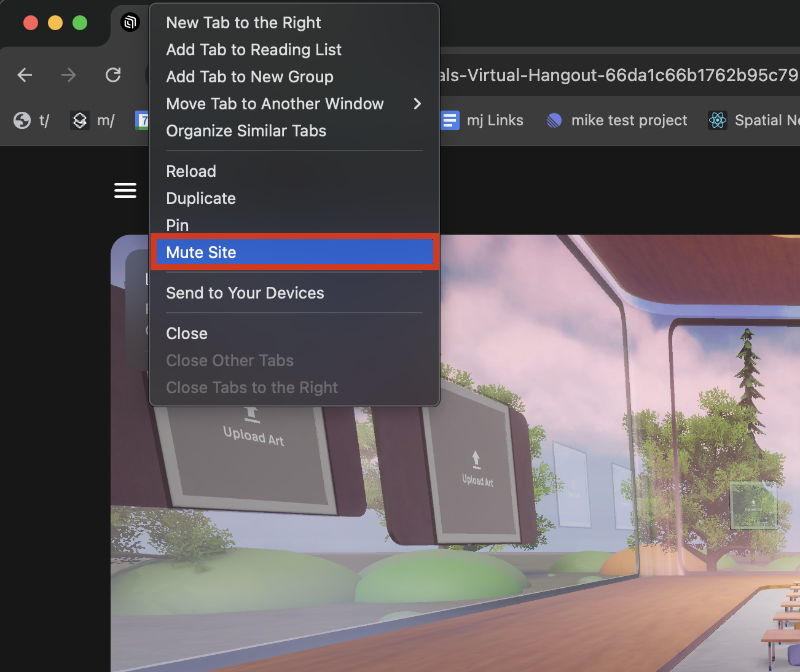The image size is (800, 672).
Task: Click the reload page icon in toolbar
Action: 113,75
